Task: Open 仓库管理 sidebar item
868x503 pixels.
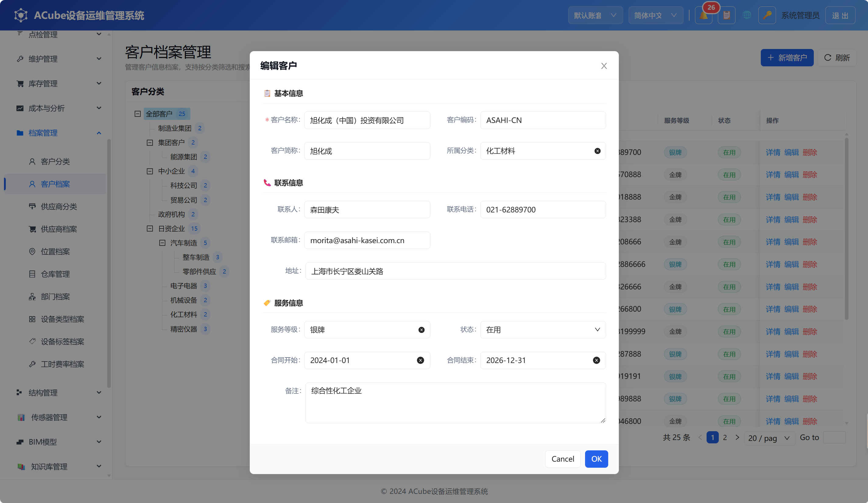Action: (55, 274)
